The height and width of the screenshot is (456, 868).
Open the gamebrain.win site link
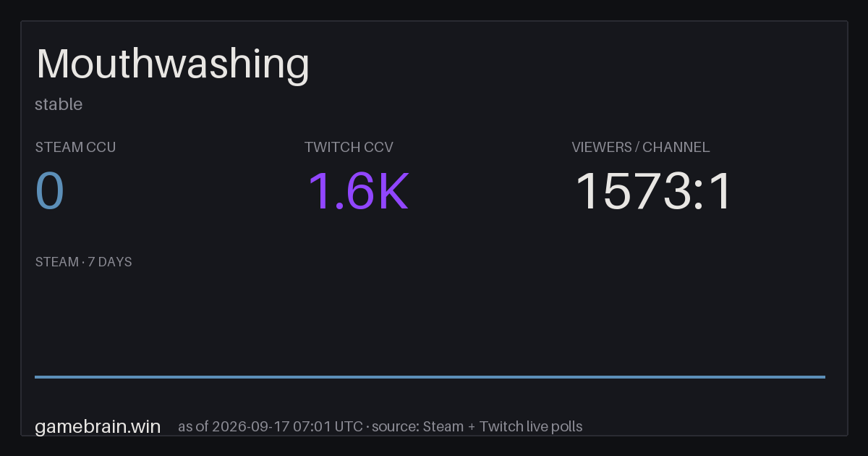coord(98,426)
